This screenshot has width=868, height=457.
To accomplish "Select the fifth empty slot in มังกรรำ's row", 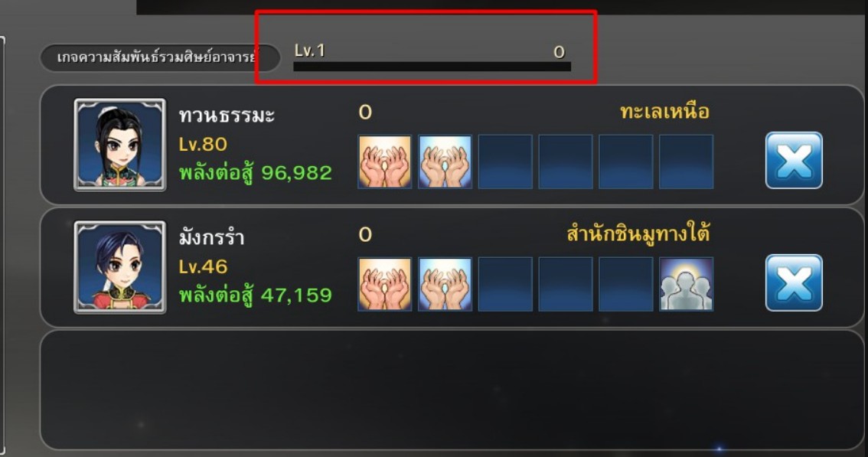I will point(626,284).
